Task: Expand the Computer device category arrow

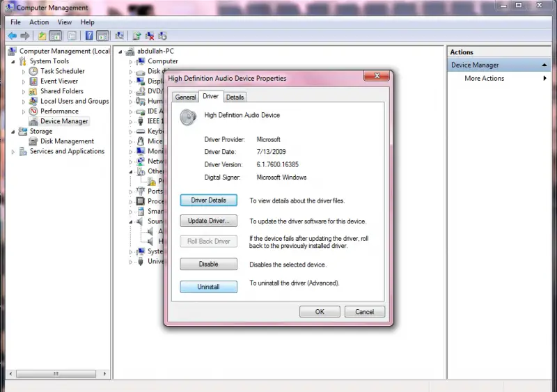Action: [131, 62]
